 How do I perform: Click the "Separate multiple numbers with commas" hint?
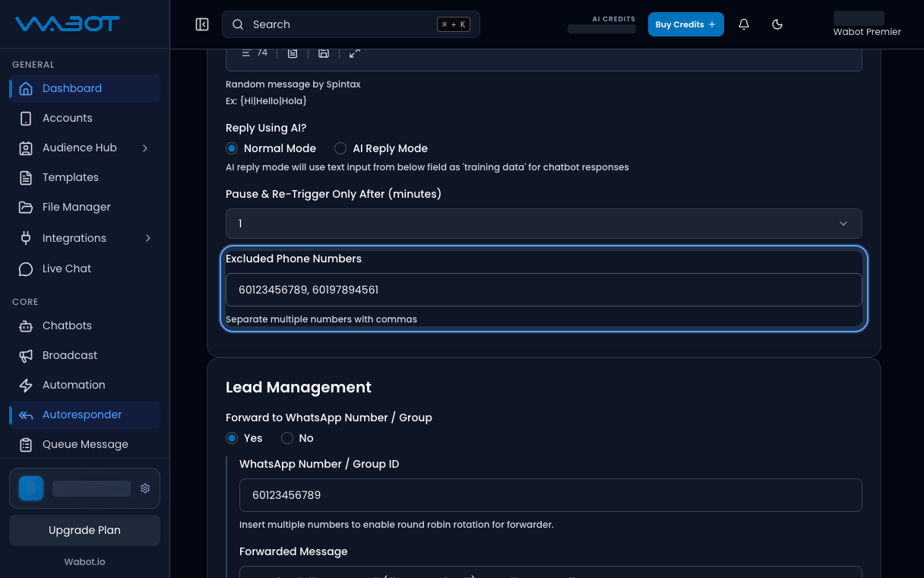(321, 319)
